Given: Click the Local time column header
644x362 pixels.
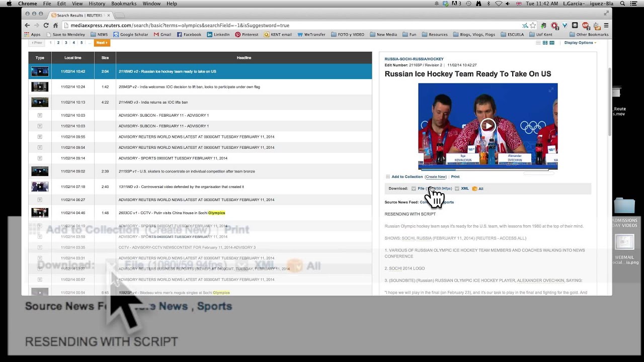Looking at the screenshot, I should (x=73, y=58).
